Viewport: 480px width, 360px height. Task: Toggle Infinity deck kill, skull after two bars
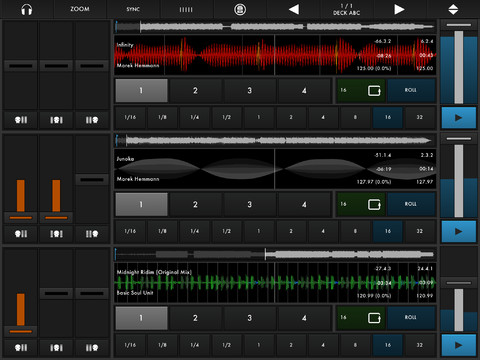[92, 120]
